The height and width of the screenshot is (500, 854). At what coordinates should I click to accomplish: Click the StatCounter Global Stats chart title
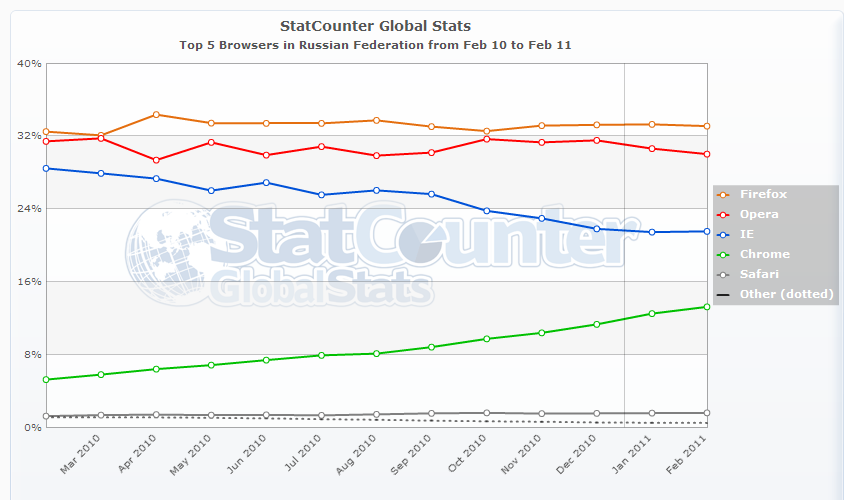[x=375, y=26]
